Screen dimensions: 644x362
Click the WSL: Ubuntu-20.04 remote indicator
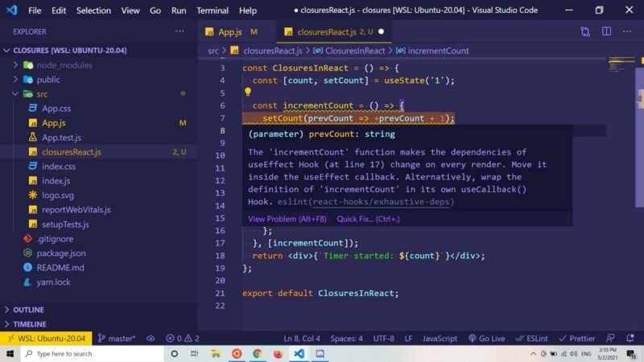[x=44, y=339]
